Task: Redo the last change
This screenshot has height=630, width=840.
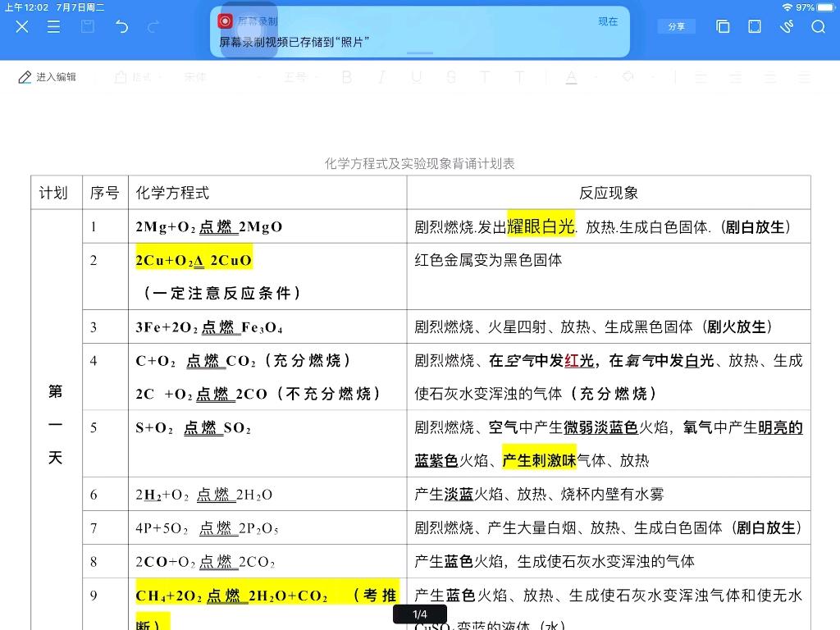Action: [x=153, y=27]
